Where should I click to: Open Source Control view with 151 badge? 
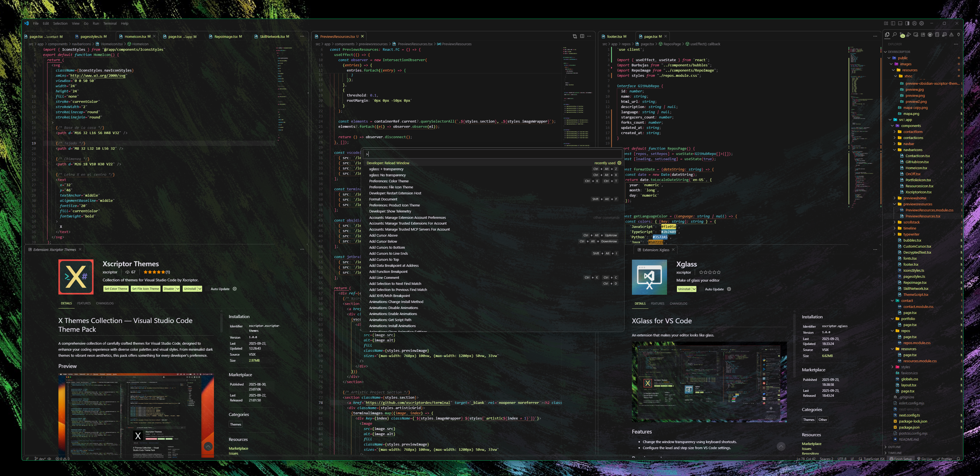point(902,35)
